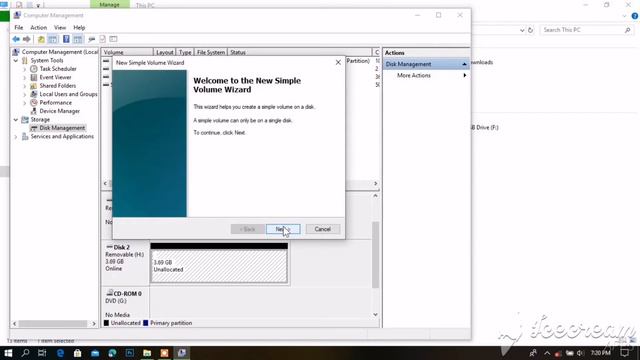Screen dimensions: 640x360
Task: Click the taskbar clock showing 7:20 PM
Action: [x=600, y=353]
